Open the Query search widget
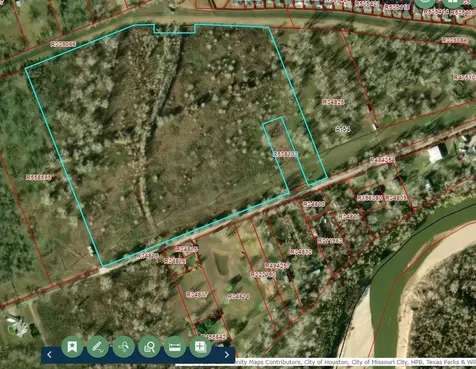Viewport: 476px width, 369px height. click(149, 347)
